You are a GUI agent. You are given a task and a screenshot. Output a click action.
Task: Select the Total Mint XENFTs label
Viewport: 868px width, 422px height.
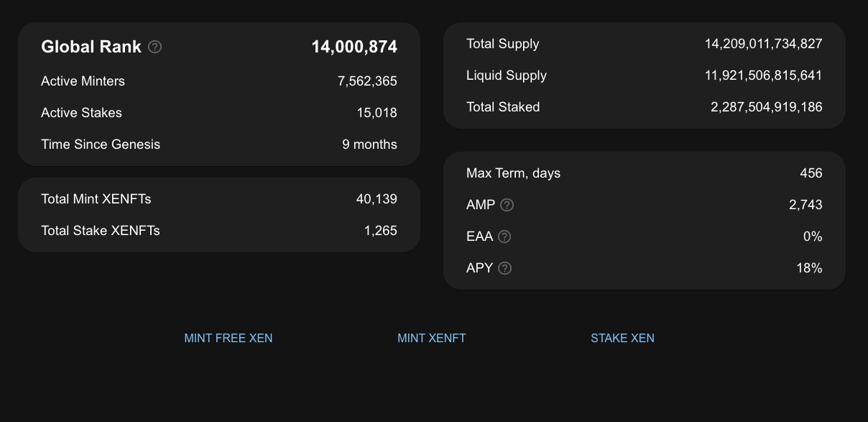point(96,199)
